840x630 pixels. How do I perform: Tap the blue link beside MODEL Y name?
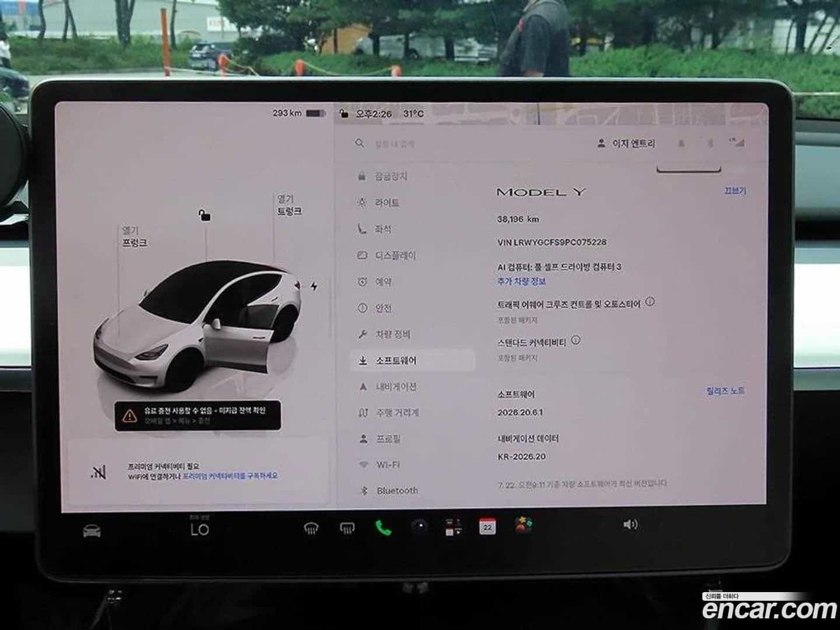pos(734,191)
